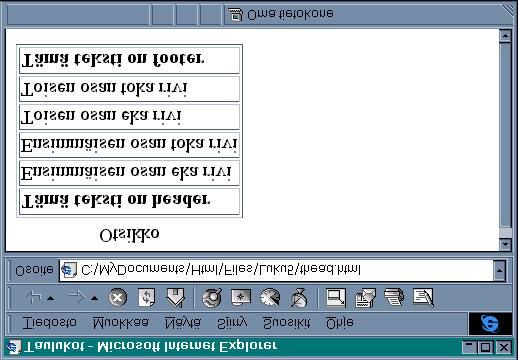Expand the address bar dropdown arrow
The image size is (518, 360).
(x=499, y=270)
